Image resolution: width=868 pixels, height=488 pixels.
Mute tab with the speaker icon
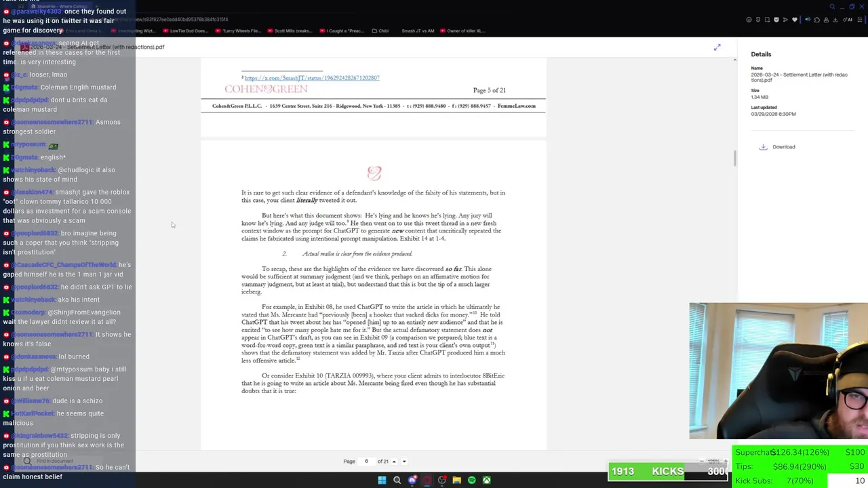808,20
